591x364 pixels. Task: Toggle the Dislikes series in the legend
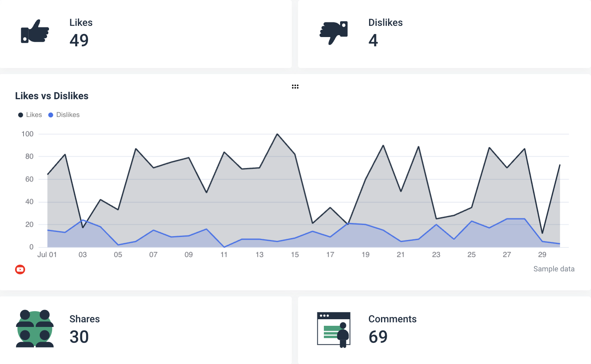[x=64, y=115]
